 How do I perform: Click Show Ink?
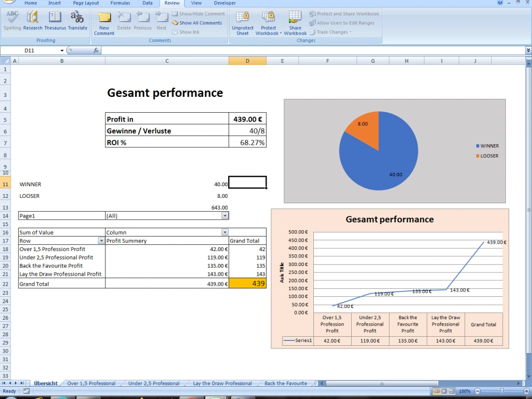[x=186, y=32]
